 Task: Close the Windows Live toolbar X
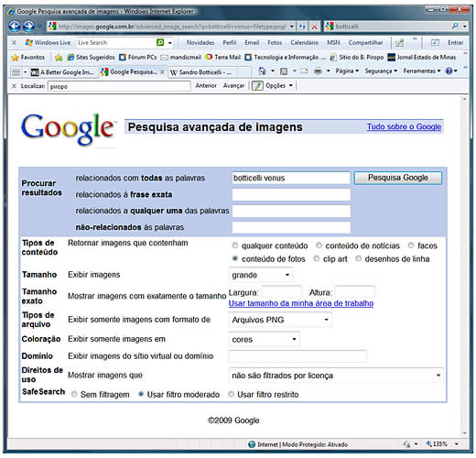click(x=14, y=42)
